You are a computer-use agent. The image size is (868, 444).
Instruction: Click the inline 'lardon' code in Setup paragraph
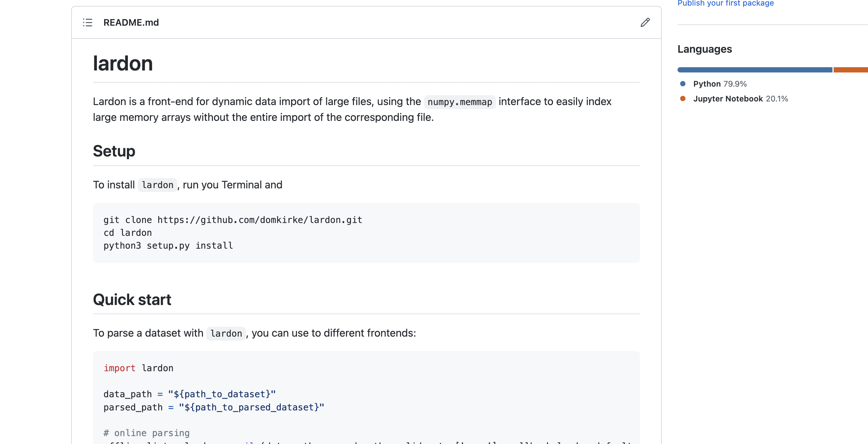[158, 185]
